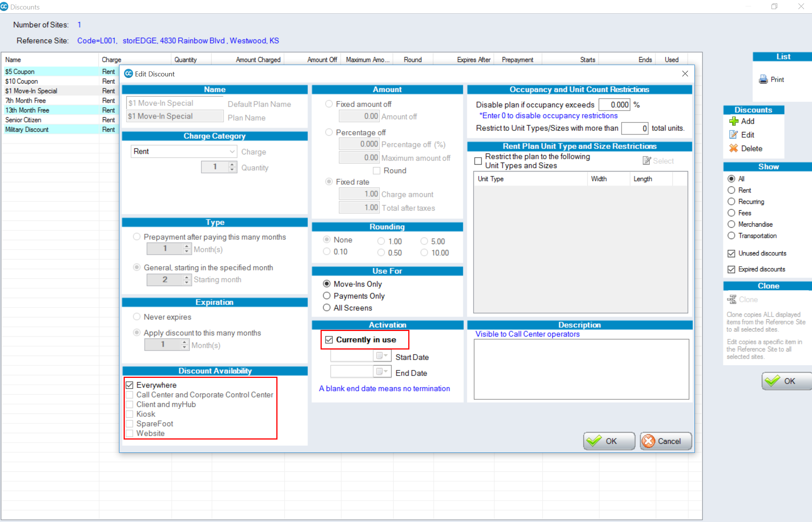Screen dimensions: 812x522
Task: Select Show Recurring filter radio button
Action: [x=731, y=202]
